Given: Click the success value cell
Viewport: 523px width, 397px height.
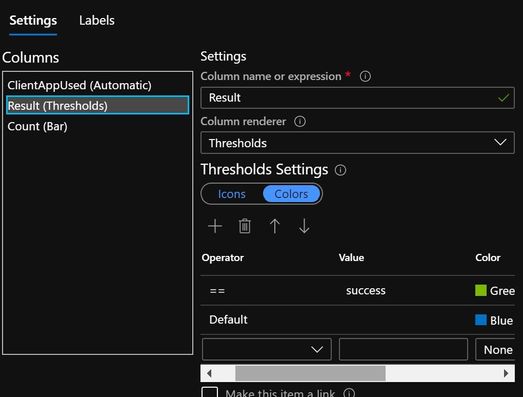Looking at the screenshot, I should (366, 291).
